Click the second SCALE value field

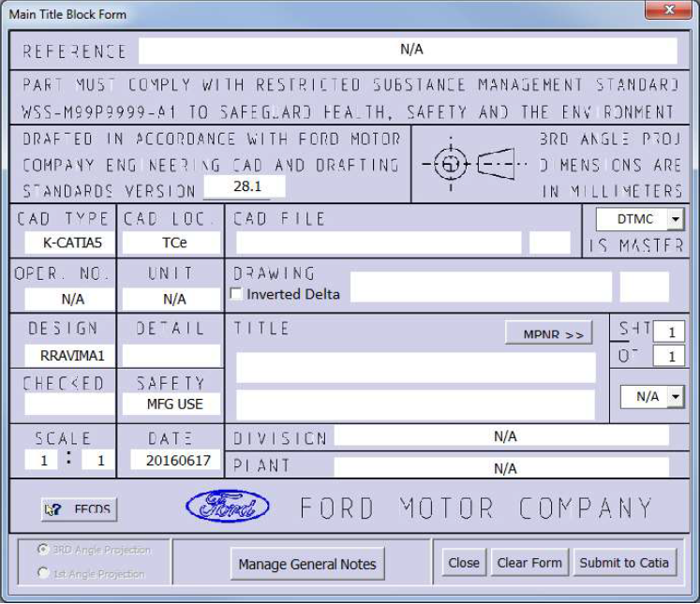(x=98, y=460)
